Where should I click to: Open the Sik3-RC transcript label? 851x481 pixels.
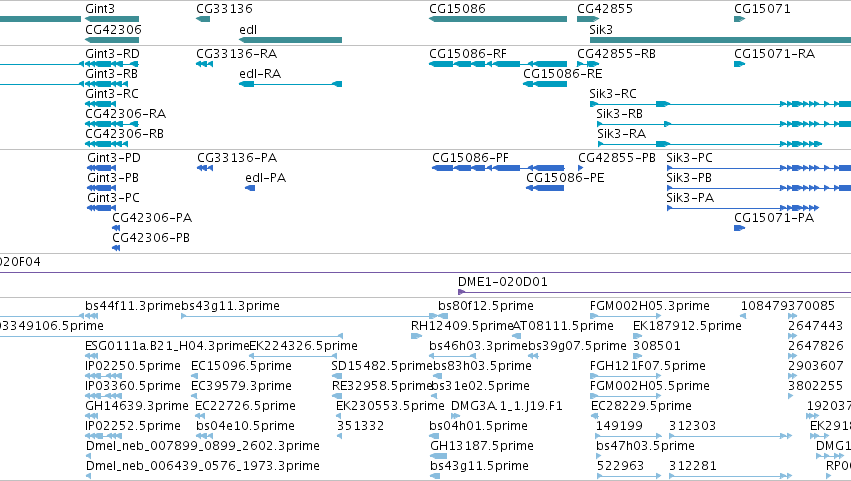(613, 94)
